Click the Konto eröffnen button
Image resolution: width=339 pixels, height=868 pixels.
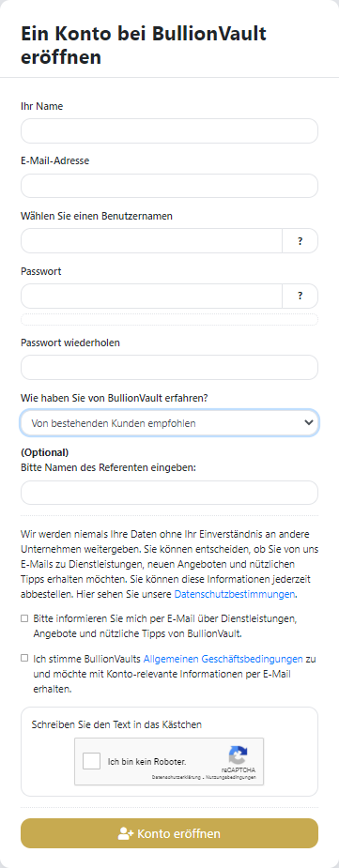[x=169, y=833]
